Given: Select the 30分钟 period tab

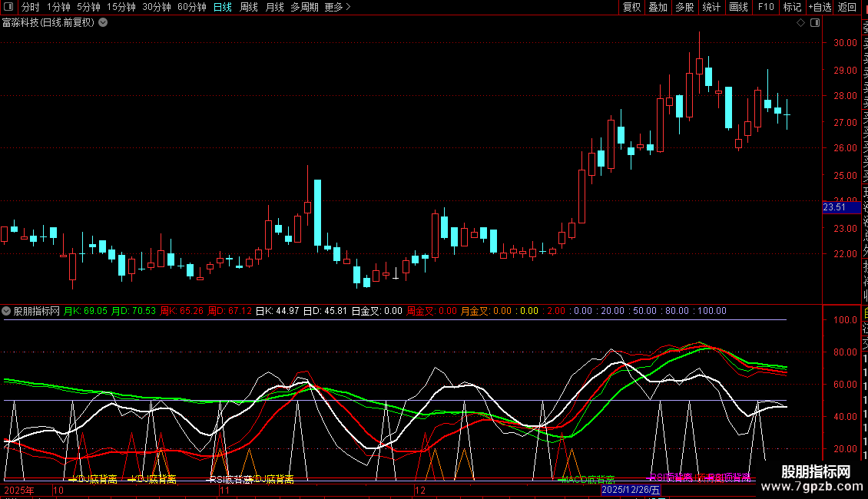Looking at the screenshot, I should point(157,7).
